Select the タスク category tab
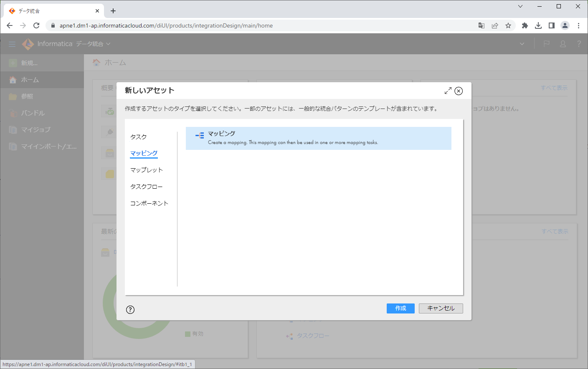 tap(139, 137)
